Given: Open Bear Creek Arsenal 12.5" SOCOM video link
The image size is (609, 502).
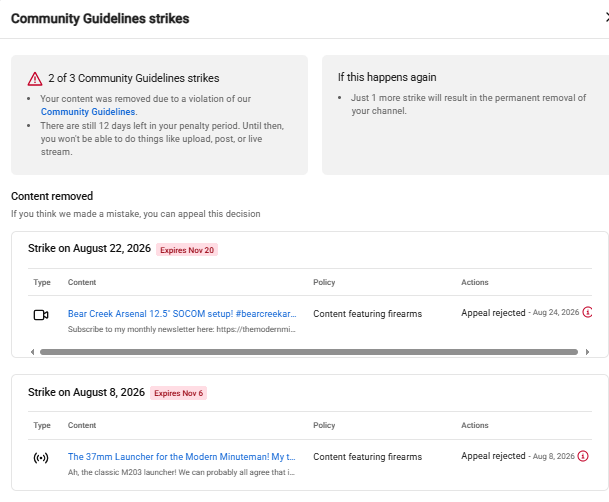Looking at the screenshot, I should click(182, 314).
